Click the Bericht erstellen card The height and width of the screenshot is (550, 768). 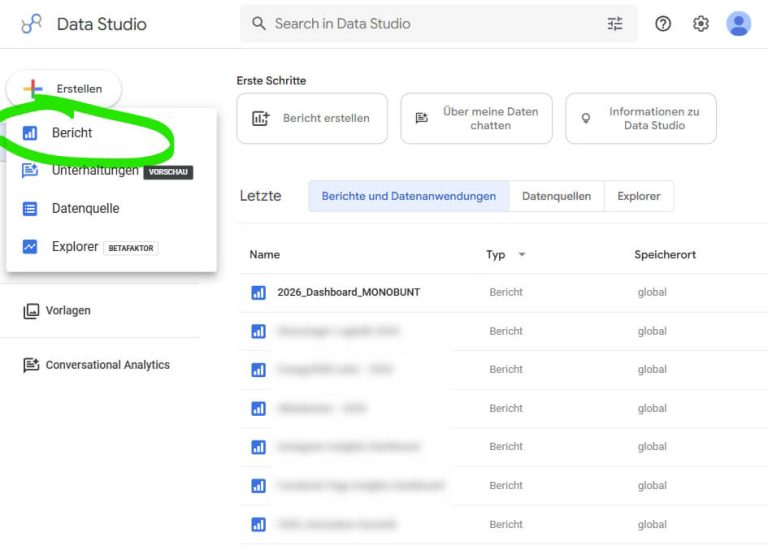[x=312, y=118]
